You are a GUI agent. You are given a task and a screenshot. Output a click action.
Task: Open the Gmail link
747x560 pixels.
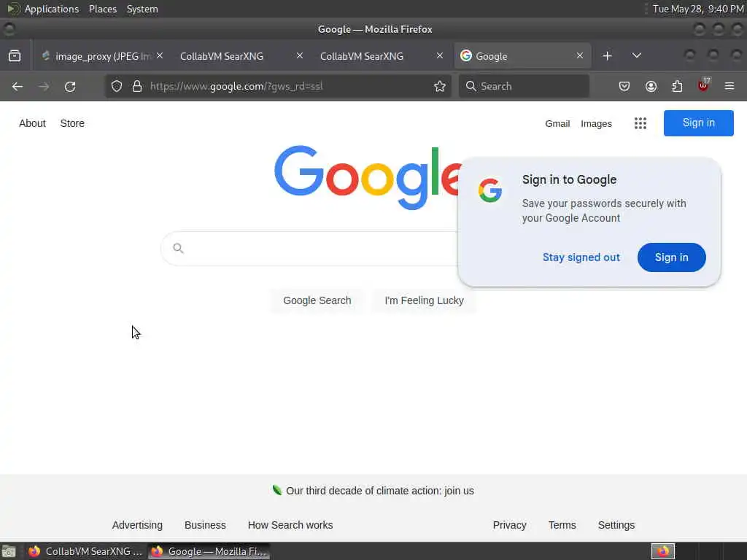[x=557, y=124]
